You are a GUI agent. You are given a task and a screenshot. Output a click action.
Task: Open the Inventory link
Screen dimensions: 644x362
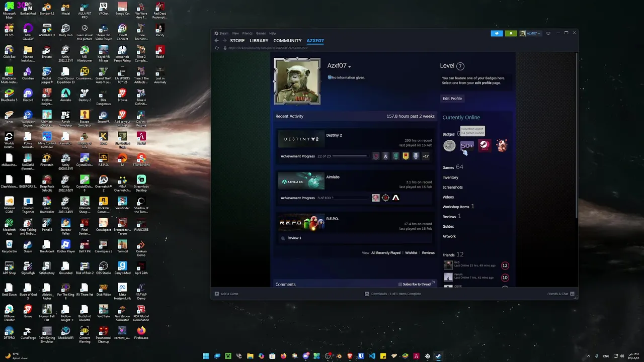450,177
